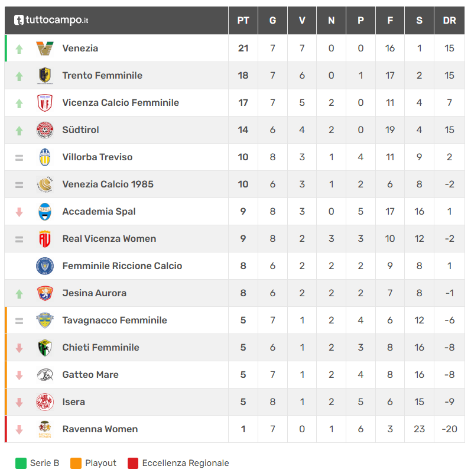Click the Accademia Spal logo

44,212
